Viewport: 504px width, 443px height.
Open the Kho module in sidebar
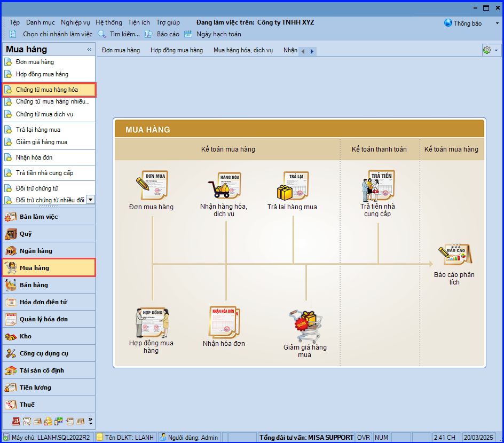pos(25,336)
